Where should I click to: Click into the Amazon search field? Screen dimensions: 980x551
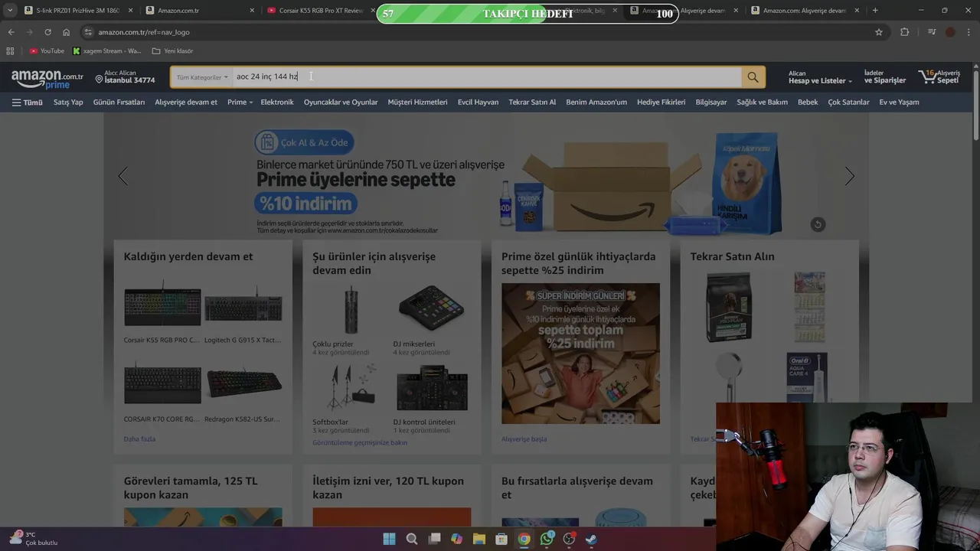click(x=487, y=77)
